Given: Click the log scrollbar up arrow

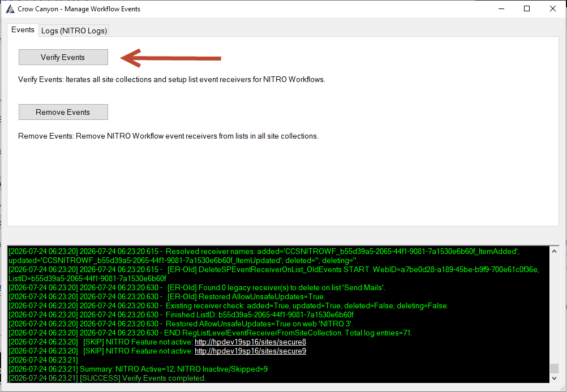Looking at the screenshot, I should click(x=554, y=251).
